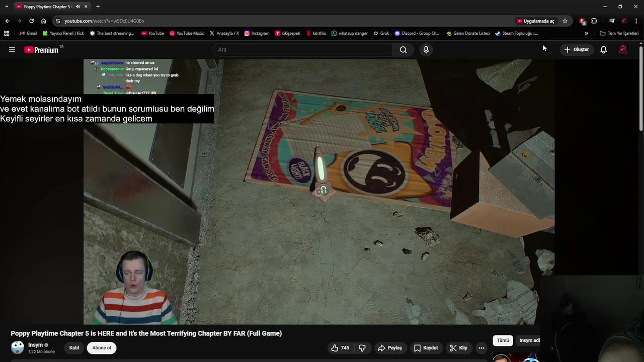Open Chrome profile avatar
This screenshot has height=362, width=644.
pos(624,21)
